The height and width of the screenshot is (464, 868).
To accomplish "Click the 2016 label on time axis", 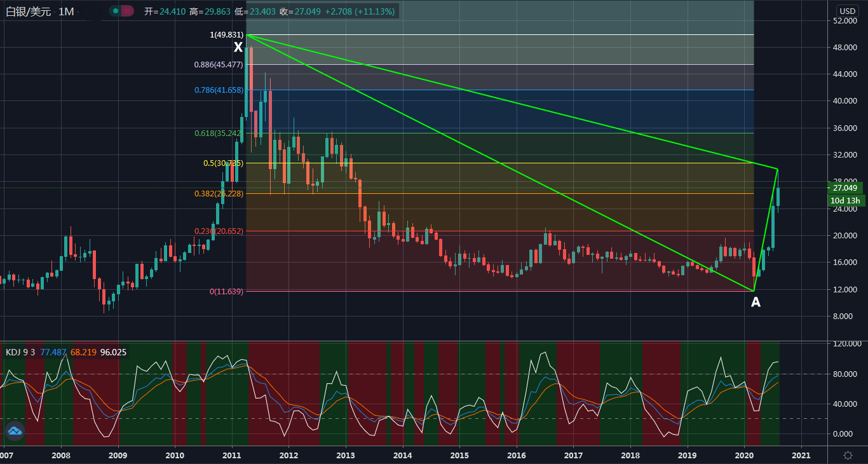I will (x=517, y=455).
